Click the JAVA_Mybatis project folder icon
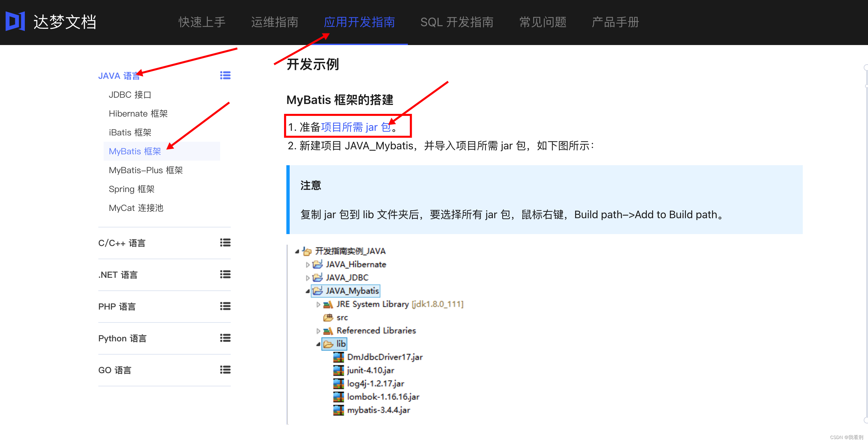Screen dimensions: 868x443 click(x=317, y=290)
